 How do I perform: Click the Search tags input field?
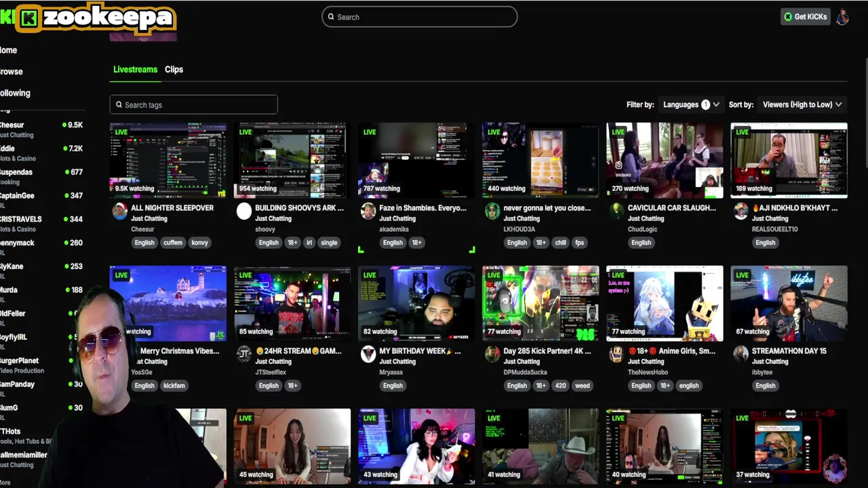[x=194, y=104]
